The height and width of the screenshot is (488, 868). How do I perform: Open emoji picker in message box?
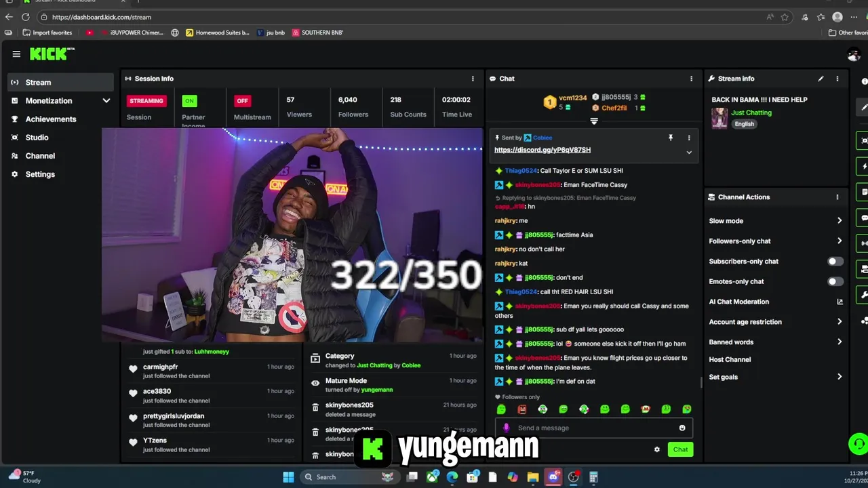(x=682, y=428)
